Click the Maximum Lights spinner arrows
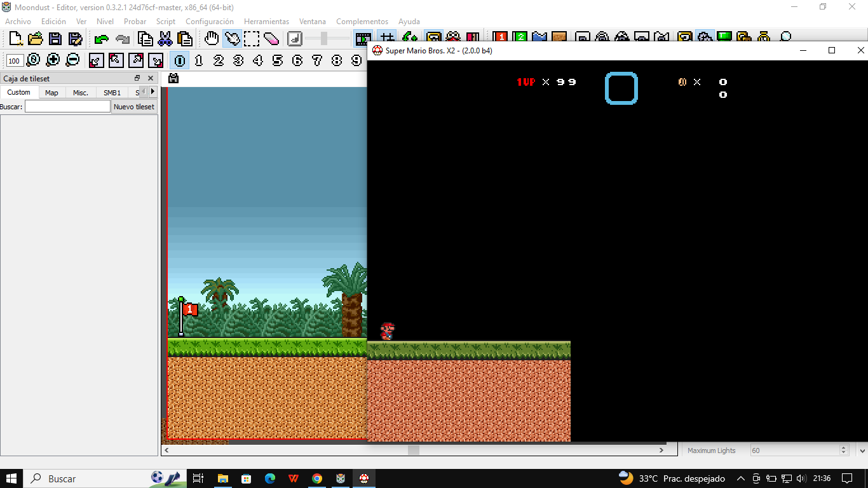 (x=844, y=450)
